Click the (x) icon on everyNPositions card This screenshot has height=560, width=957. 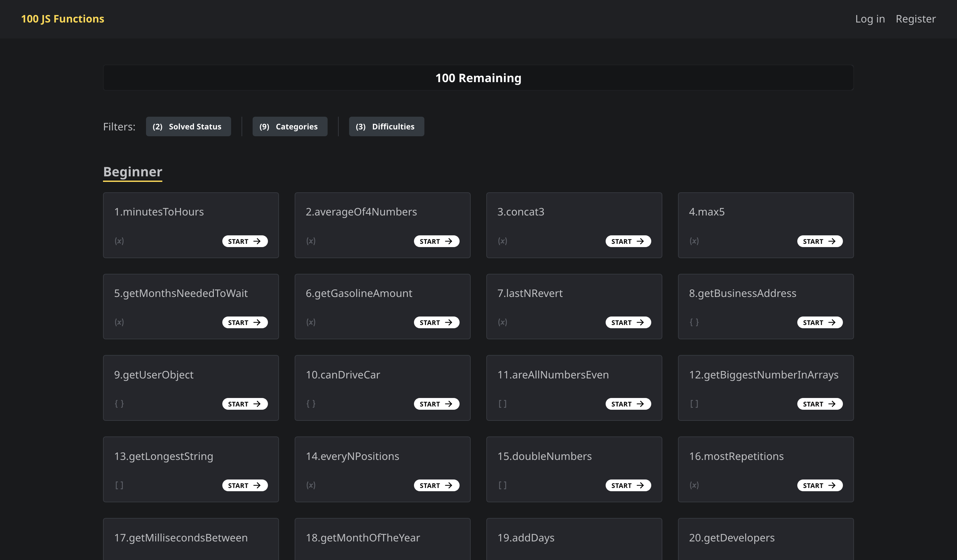(x=311, y=485)
